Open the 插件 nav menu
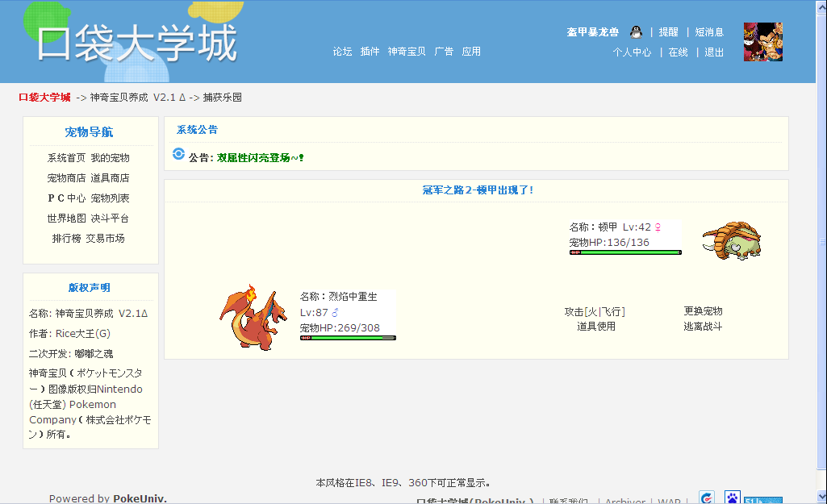This screenshot has width=827, height=504. 370,52
